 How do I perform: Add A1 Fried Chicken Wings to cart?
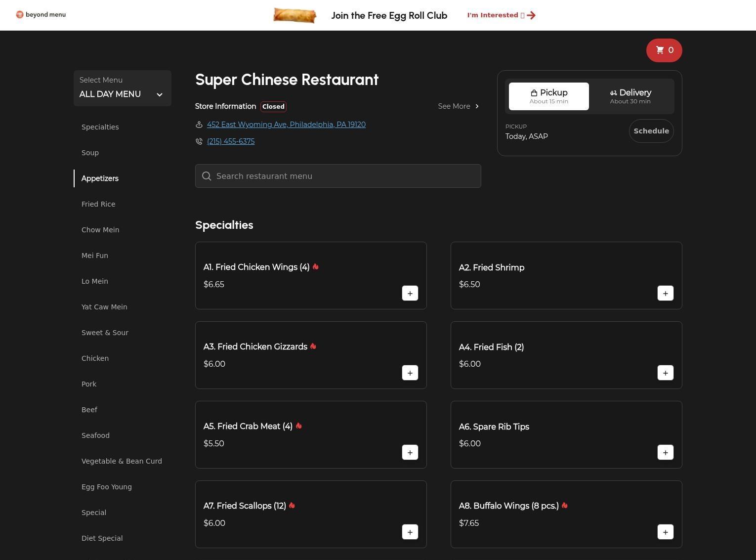tap(410, 294)
